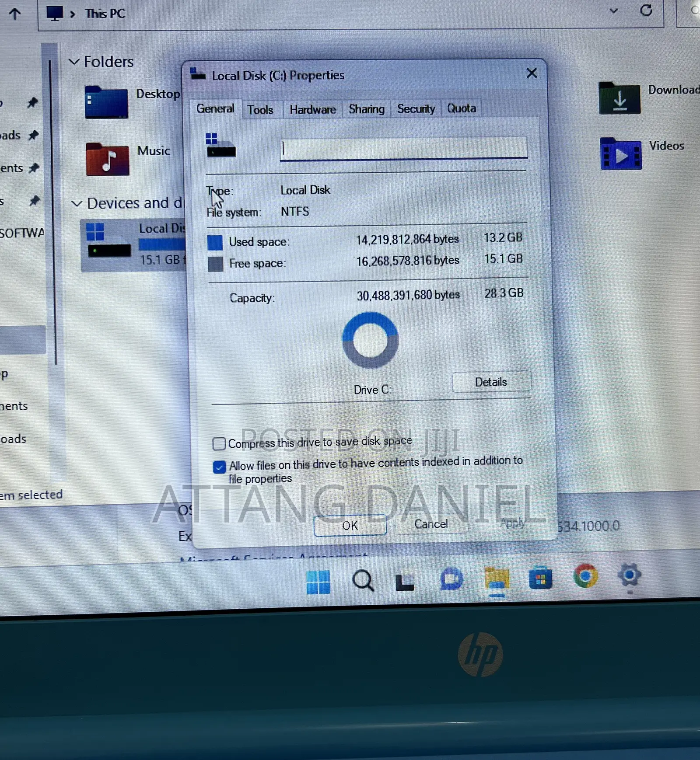The width and height of the screenshot is (700, 760).
Task: Click the NTFS file system value
Action: point(295,212)
